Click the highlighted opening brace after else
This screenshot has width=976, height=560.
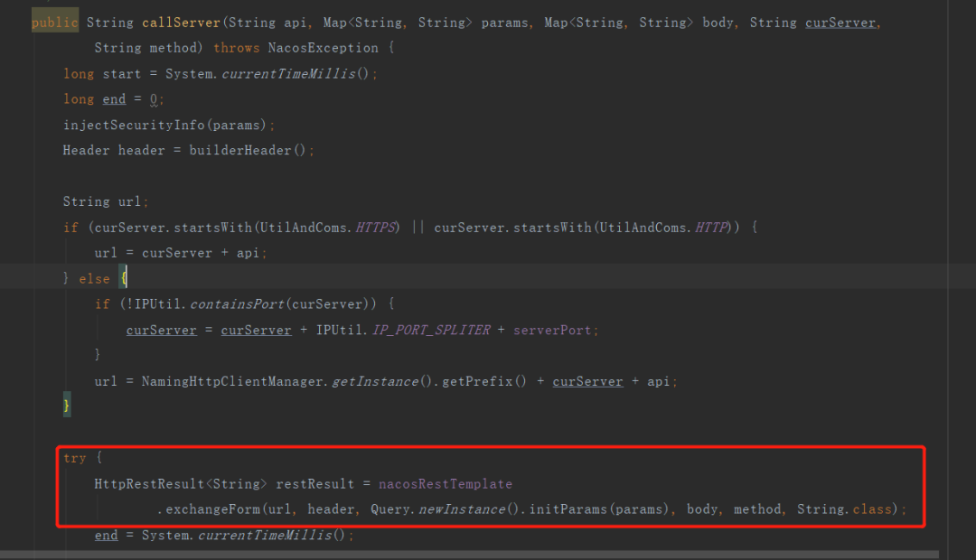(123, 277)
